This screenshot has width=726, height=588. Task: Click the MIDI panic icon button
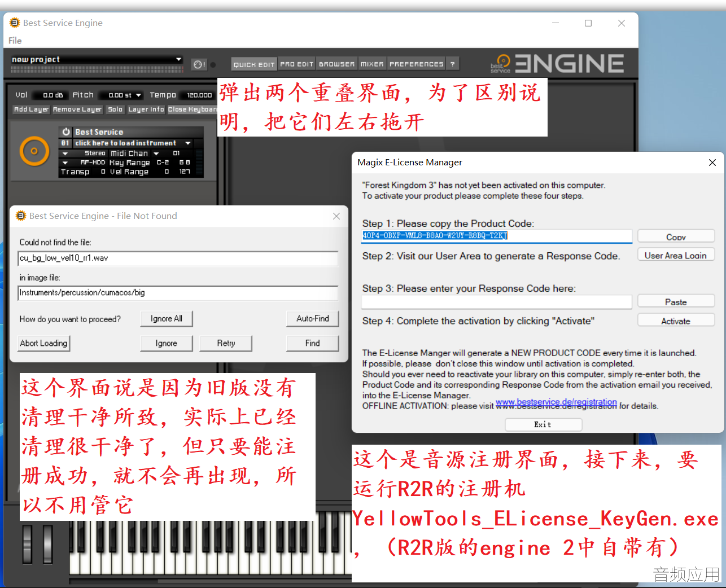point(199,64)
